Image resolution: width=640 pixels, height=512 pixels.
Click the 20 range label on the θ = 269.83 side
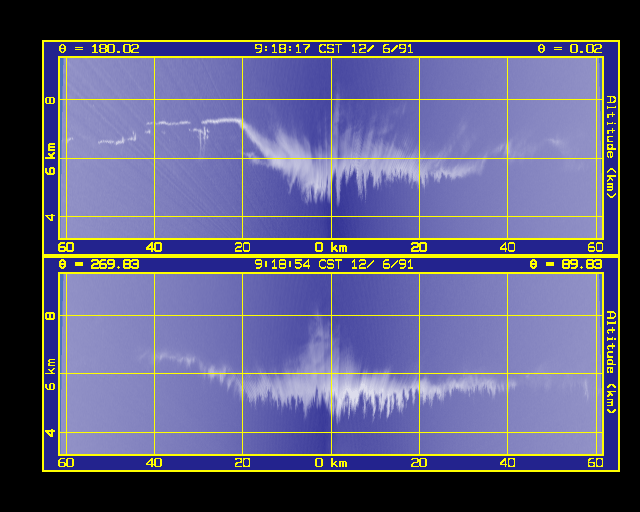[242, 463]
